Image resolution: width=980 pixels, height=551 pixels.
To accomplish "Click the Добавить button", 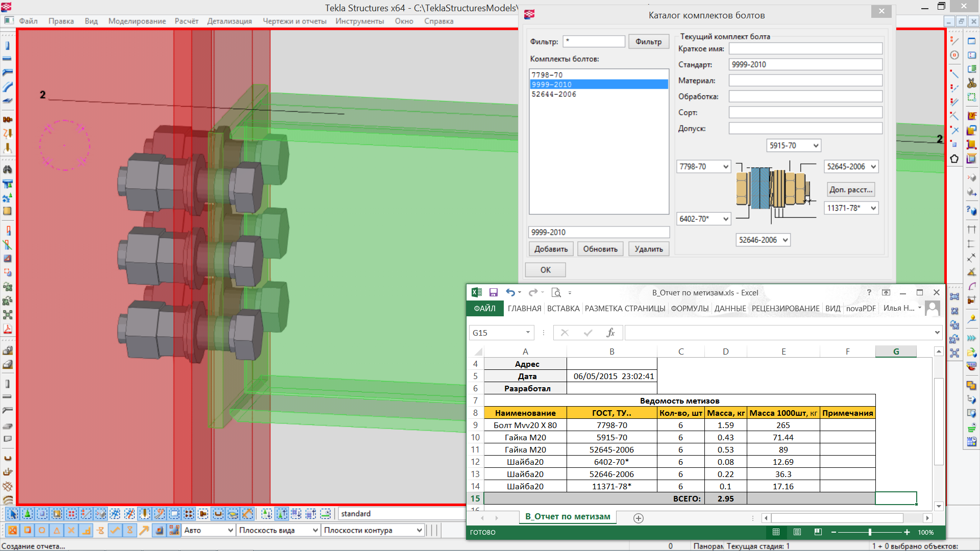I will point(551,249).
